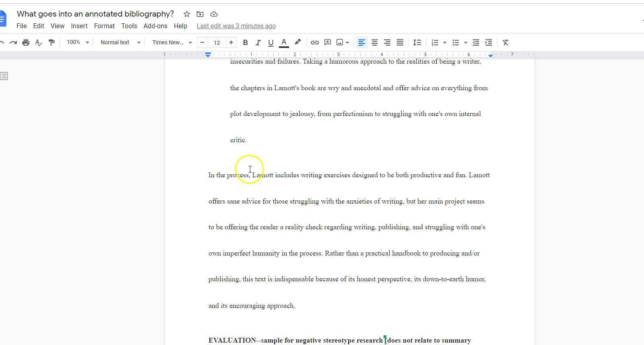Set paragraph to center align
The height and width of the screenshot is (345, 644).
(374, 42)
